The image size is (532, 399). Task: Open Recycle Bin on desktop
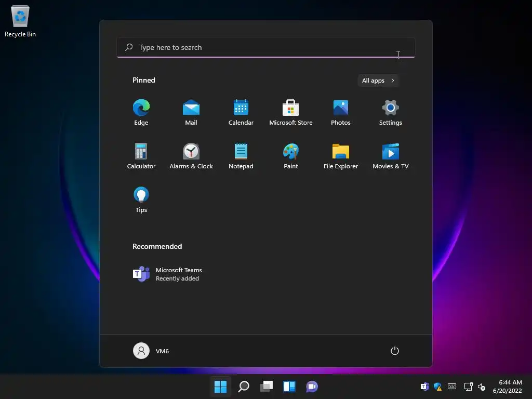point(20,21)
